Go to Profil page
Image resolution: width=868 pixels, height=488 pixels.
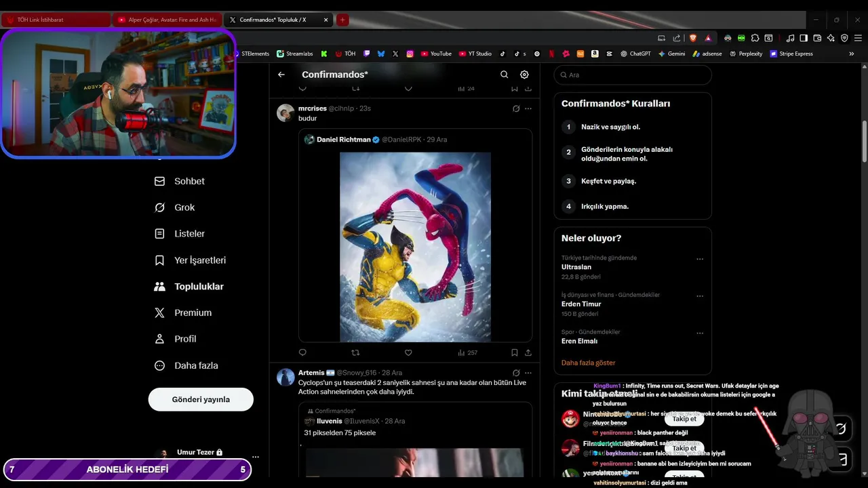click(x=176, y=339)
